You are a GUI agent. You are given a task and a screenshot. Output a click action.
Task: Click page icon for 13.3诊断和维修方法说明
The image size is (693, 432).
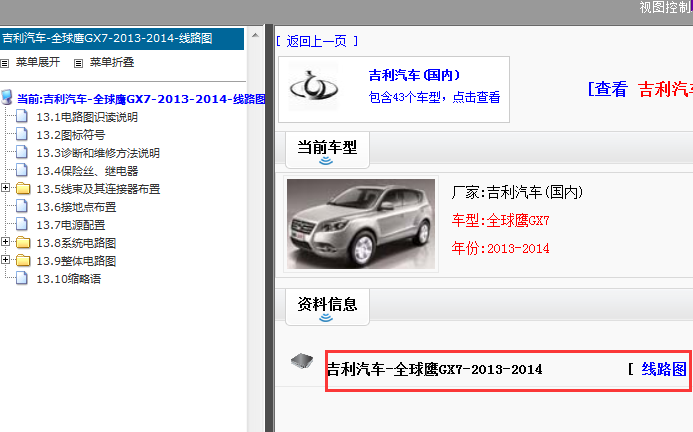pyautogui.click(x=22, y=153)
